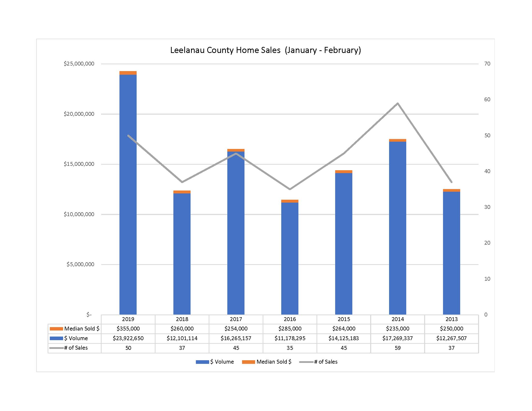Click the $17,269,337 volume cell
This screenshot has width=532, height=411.
tap(398, 338)
